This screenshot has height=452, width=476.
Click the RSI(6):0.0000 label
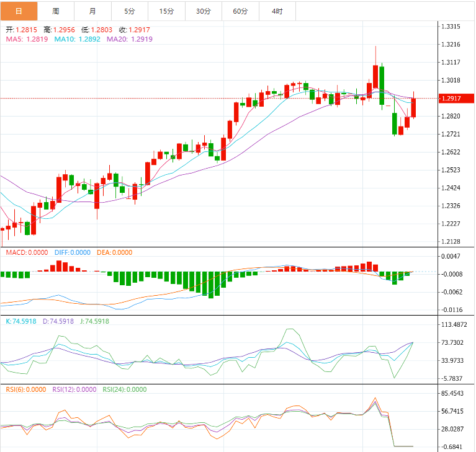26,389
